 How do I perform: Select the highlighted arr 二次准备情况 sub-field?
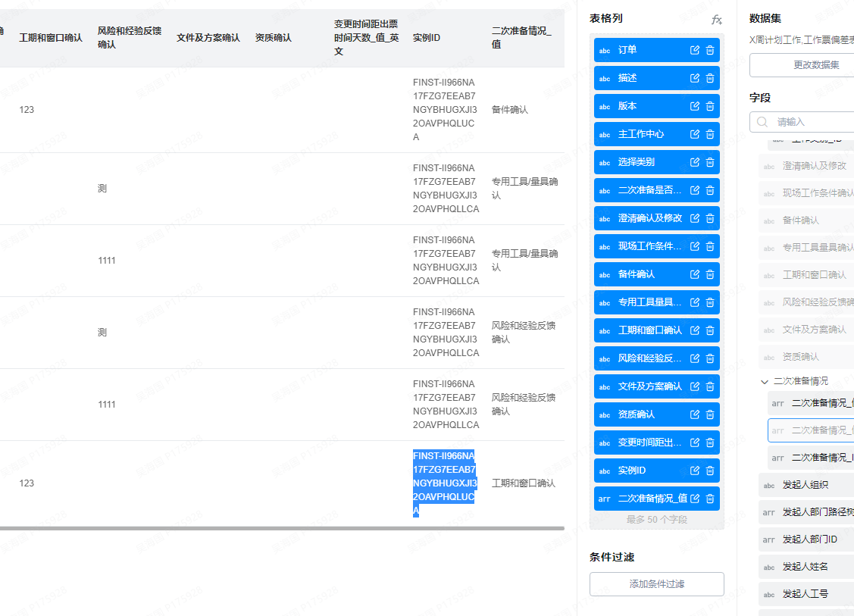click(811, 430)
